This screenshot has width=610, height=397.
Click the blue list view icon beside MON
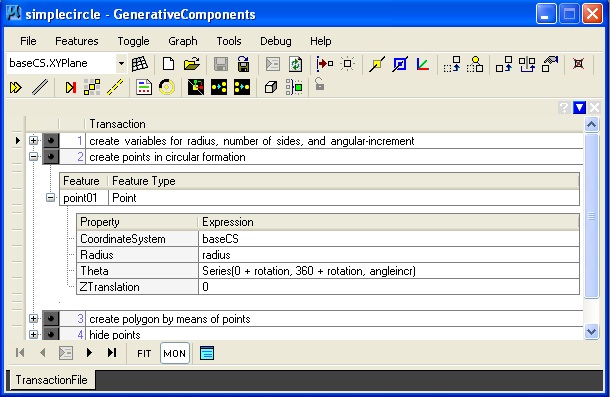click(x=207, y=353)
